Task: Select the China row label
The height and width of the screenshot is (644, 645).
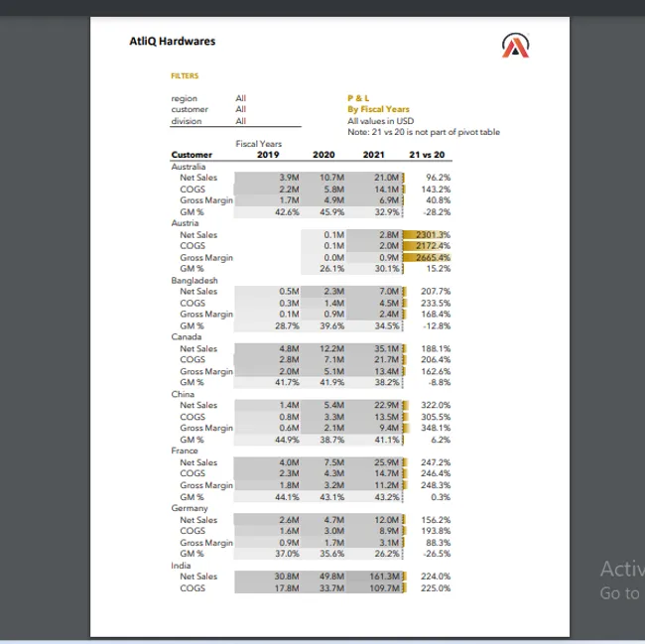Action: (183, 394)
